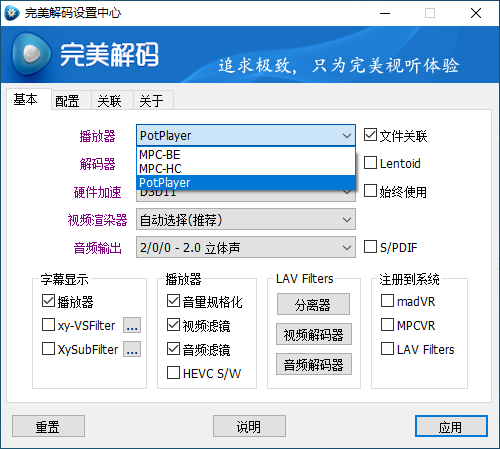Open the 视频渲染器 自动选择(推荐) dropdown

tap(246, 219)
